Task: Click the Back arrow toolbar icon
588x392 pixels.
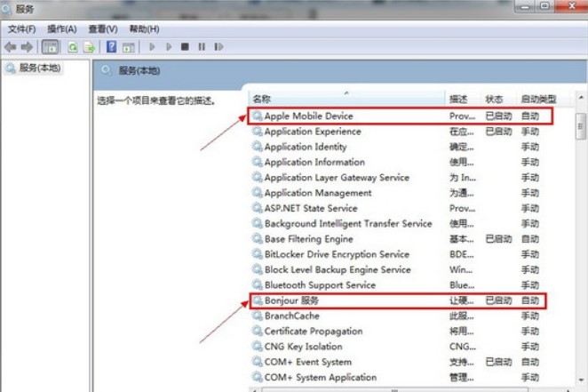Action: coord(10,47)
